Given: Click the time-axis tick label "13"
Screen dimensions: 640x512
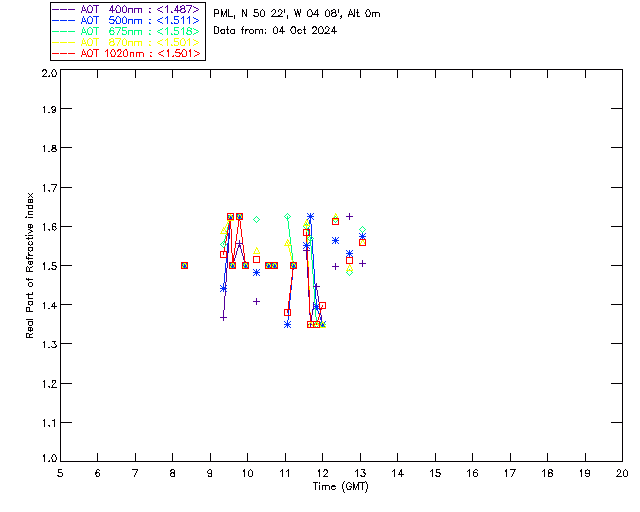Looking at the screenshot, I should (360, 473).
